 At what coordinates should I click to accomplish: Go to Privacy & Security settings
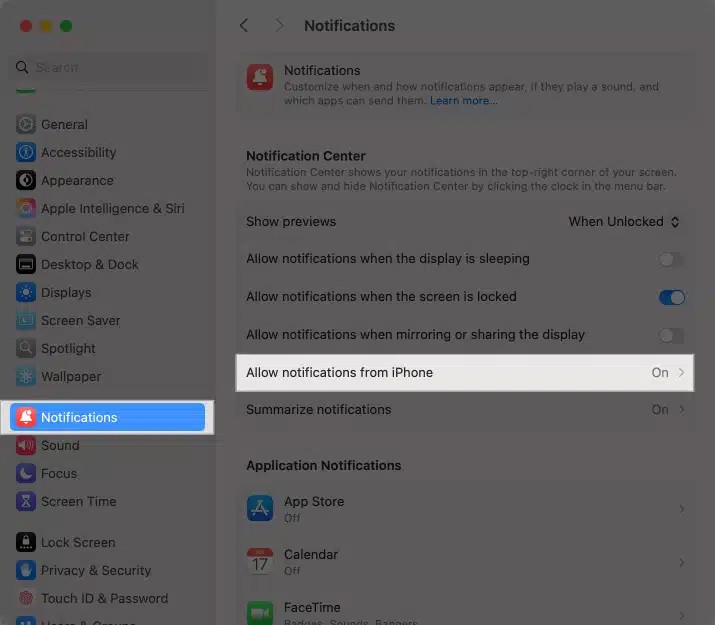(95, 571)
